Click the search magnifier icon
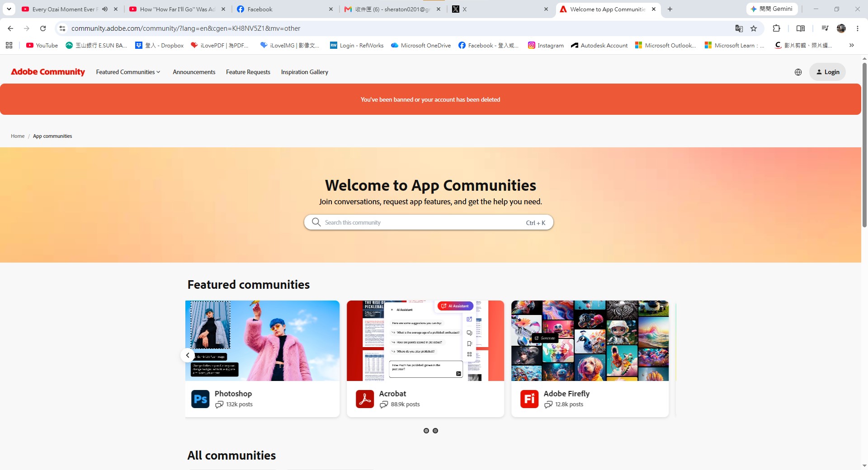The height and width of the screenshot is (470, 868). click(316, 222)
